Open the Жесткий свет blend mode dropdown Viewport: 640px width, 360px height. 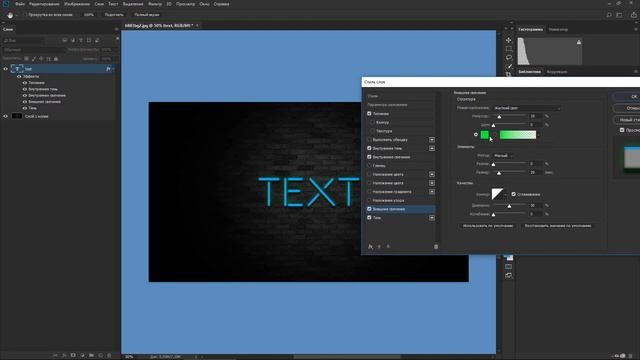click(x=527, y=108)
